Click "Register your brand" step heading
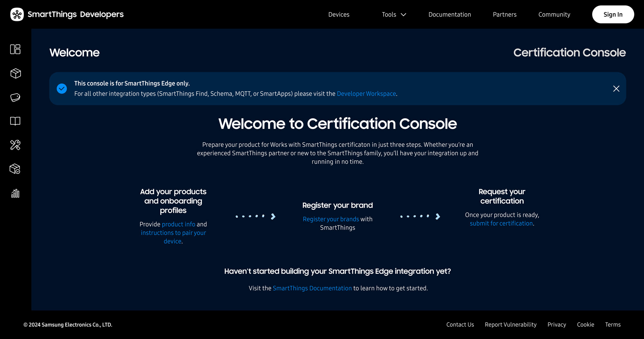 [x=337, y=205]
